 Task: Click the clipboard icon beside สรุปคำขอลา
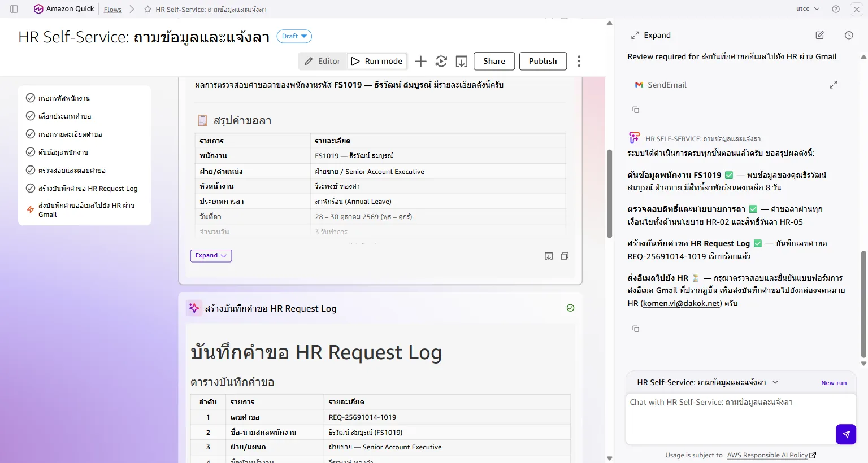[x=202, y=120]
